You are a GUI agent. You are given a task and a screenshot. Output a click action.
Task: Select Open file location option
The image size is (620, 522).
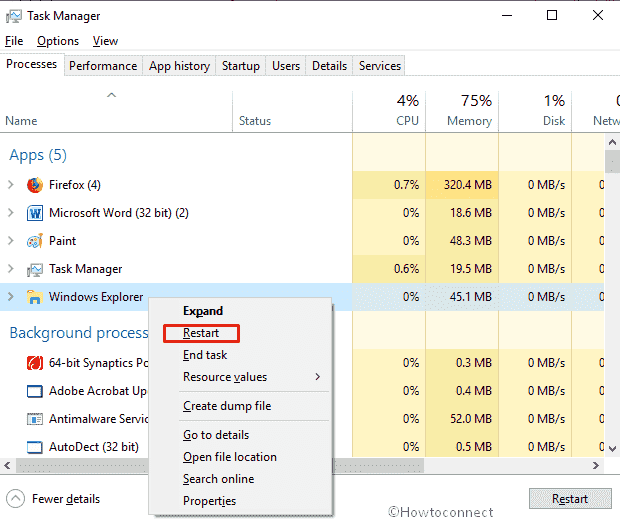coord(230,457)
